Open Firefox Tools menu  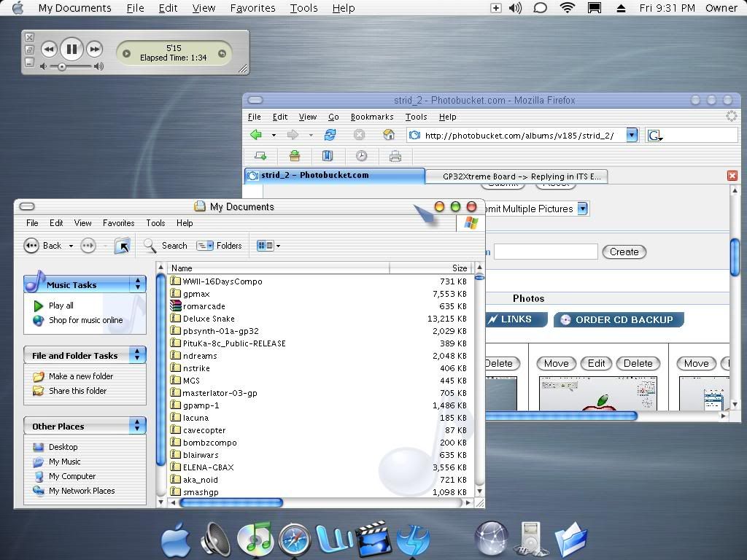pos(416,117)
